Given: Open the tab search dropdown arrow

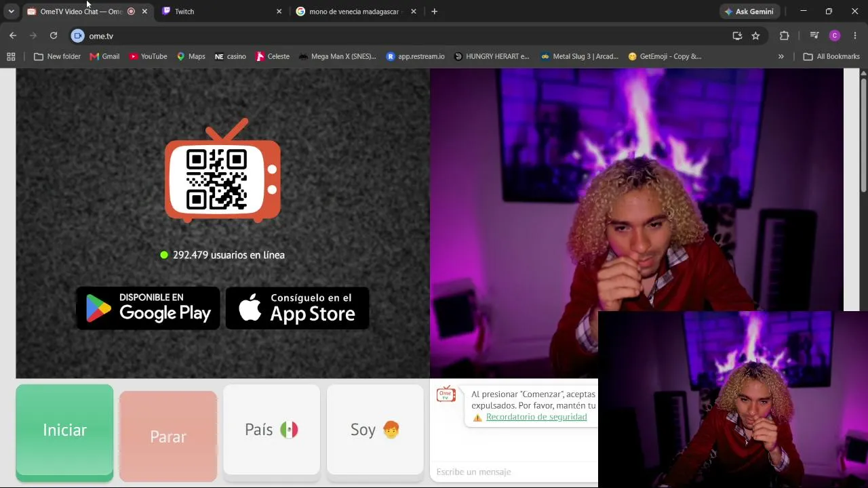Looking at the screenshot, I should [x=11, y=12].
